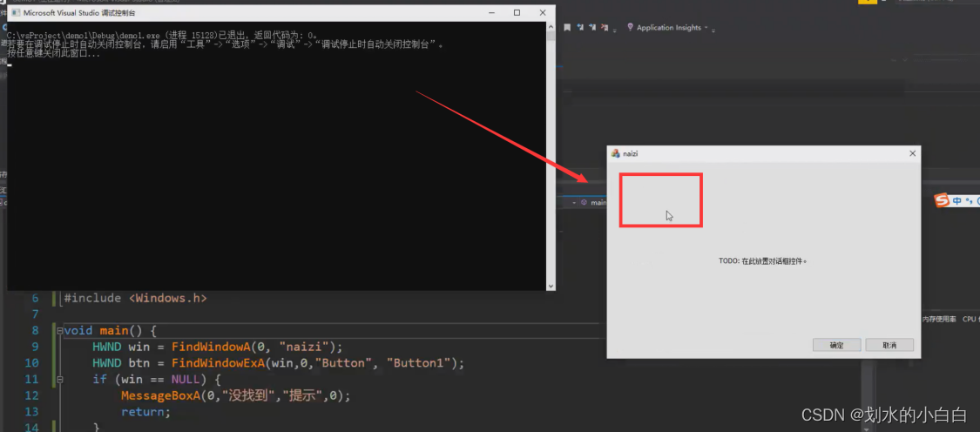Open the Application Insights dropdown arrow
This screenshot has height=432, width=980.
706,28
